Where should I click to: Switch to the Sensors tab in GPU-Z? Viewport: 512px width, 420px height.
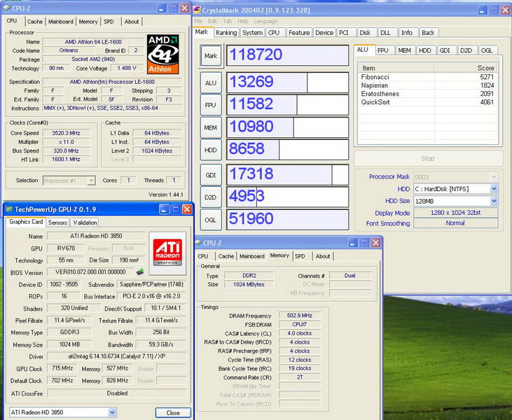(x=57, y=223)
